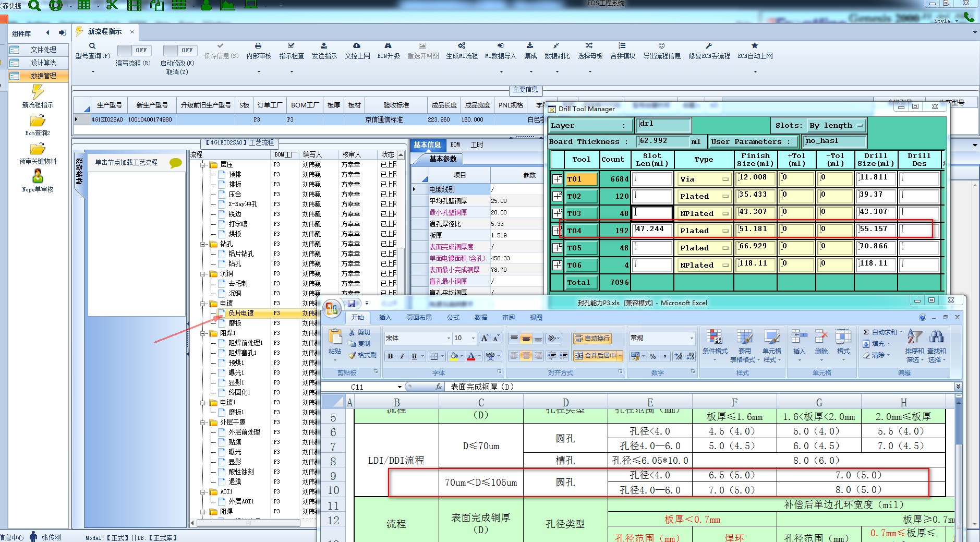Viewport: 980px width, 542px height.
Task: Click Excel formula bar content
Action: coord(698,387)
